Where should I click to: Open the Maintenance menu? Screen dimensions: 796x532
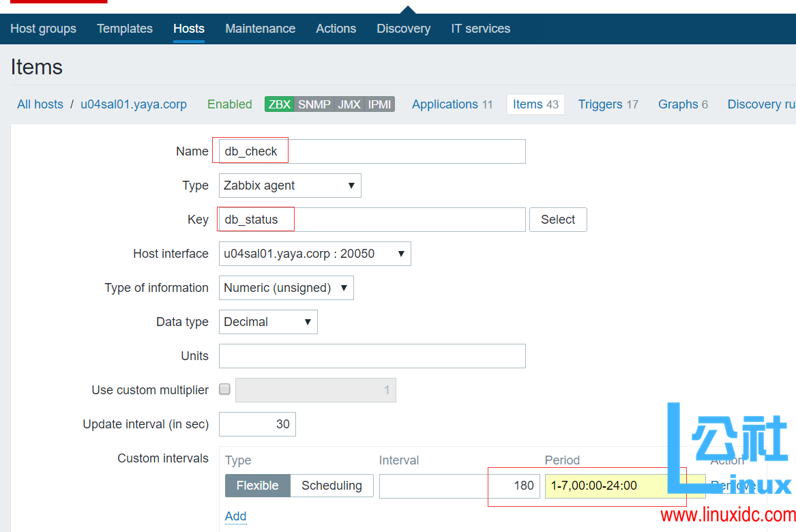[260, 28]
